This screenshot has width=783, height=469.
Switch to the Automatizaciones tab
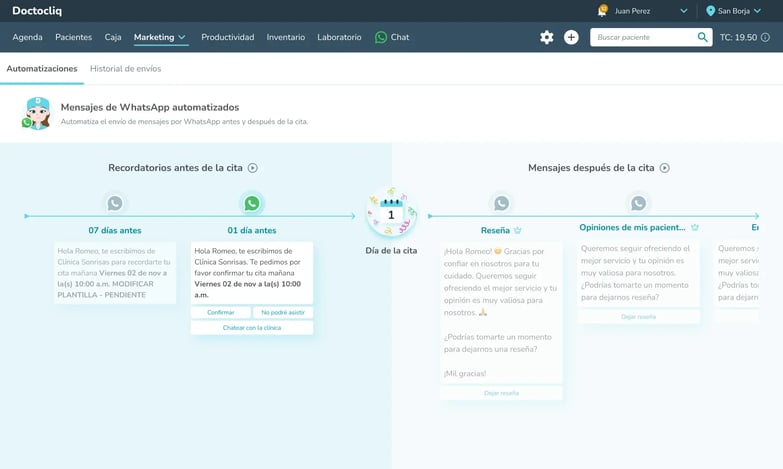42,69
